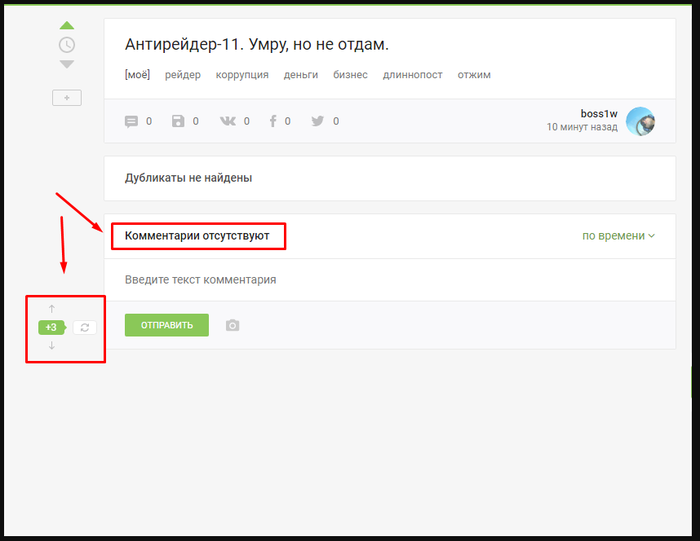Click the comments bubble icon
Screen dimensions: 700x541
(x=131, y=121)
